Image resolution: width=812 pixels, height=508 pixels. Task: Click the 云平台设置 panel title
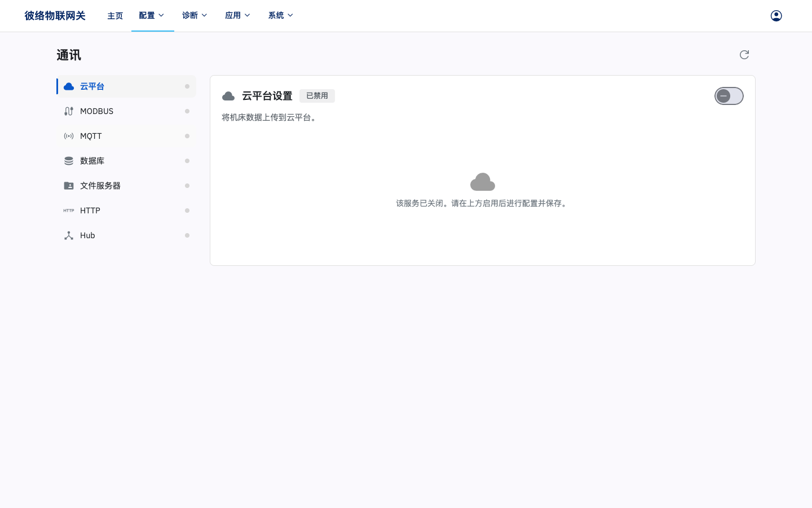coord(267,96)
